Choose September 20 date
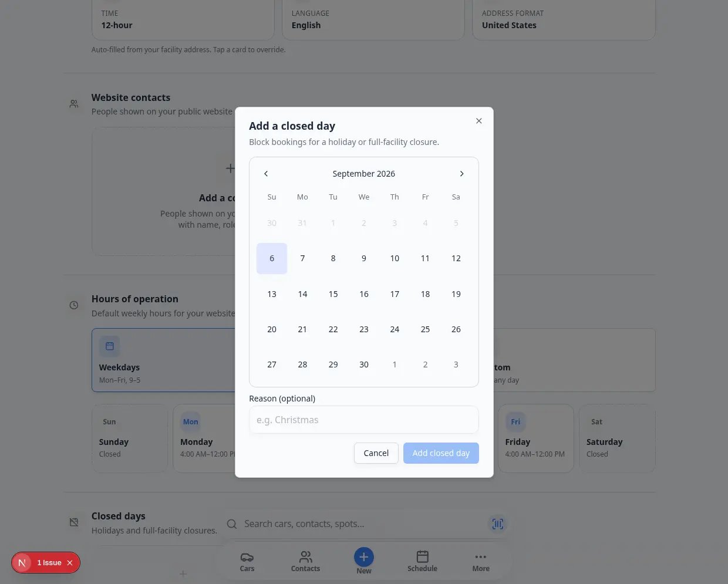This screenshot has width=728, height=584. click(272, 329)
